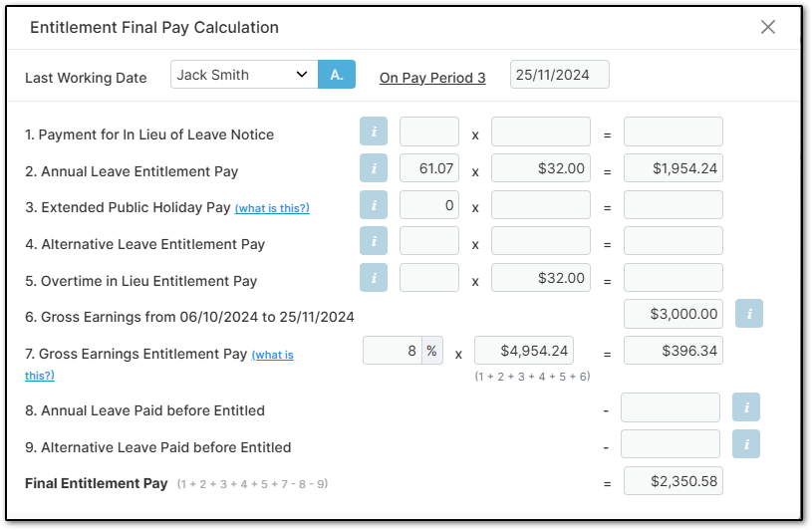Click the blue A. button

pyautogui.click(x=337, y=75)
